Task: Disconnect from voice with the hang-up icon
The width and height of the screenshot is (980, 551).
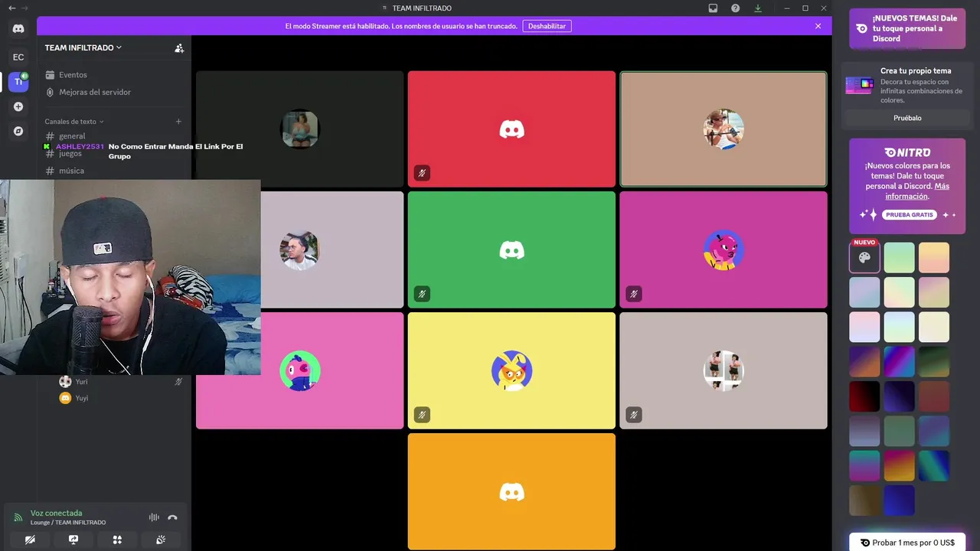Action: (x=172, y=517)
